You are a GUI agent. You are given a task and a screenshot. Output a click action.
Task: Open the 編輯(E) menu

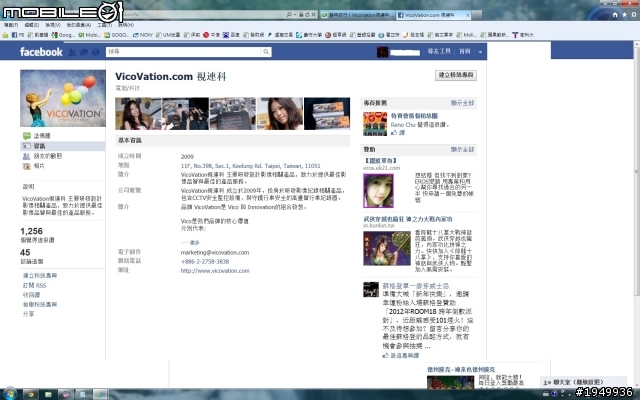click(31, 25)
